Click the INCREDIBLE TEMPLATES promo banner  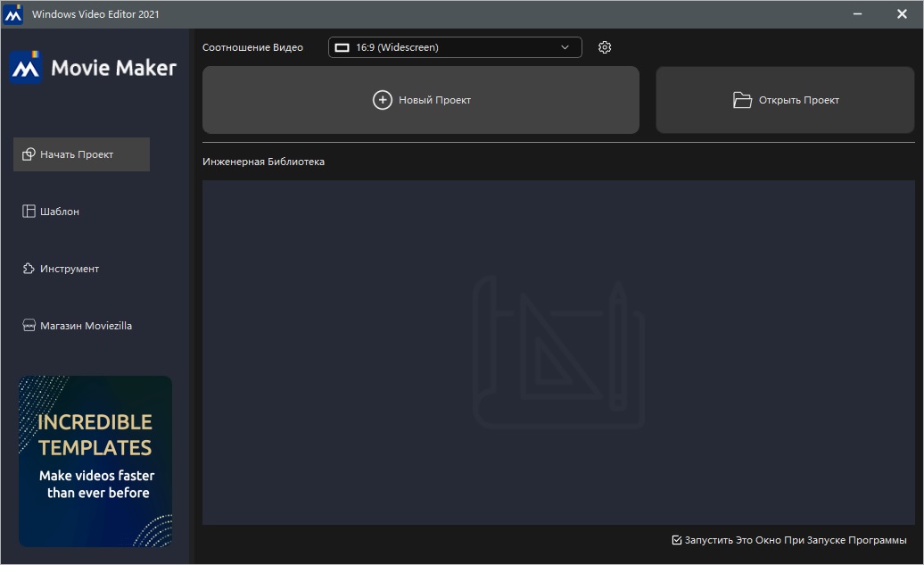(x=95, y=461)
